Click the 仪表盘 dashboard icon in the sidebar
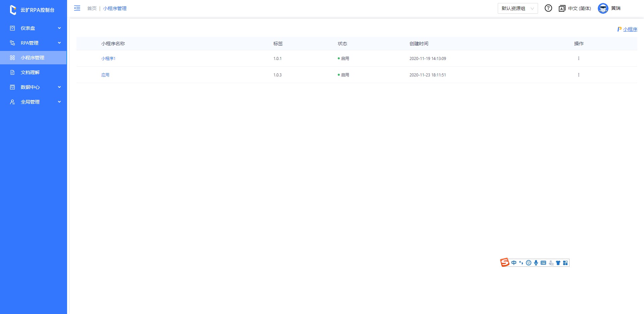The height and width of the screenshot is (314, 644). click(12, 28)
